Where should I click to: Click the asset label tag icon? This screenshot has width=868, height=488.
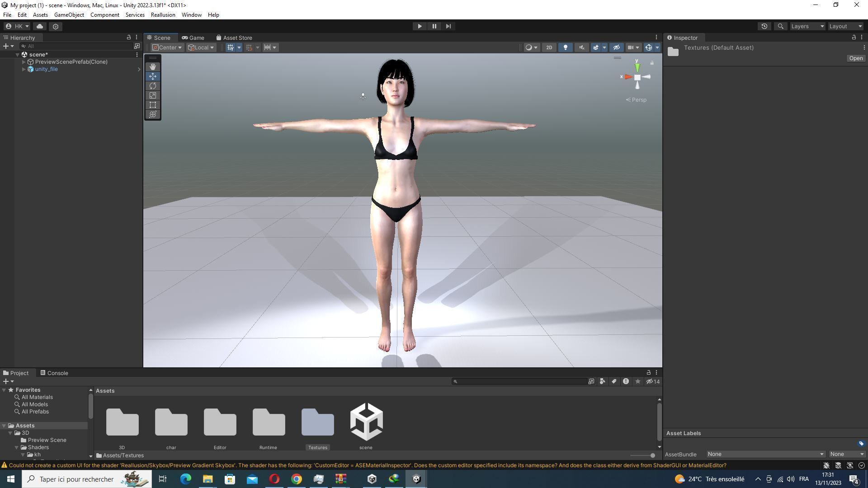point(861,444)
